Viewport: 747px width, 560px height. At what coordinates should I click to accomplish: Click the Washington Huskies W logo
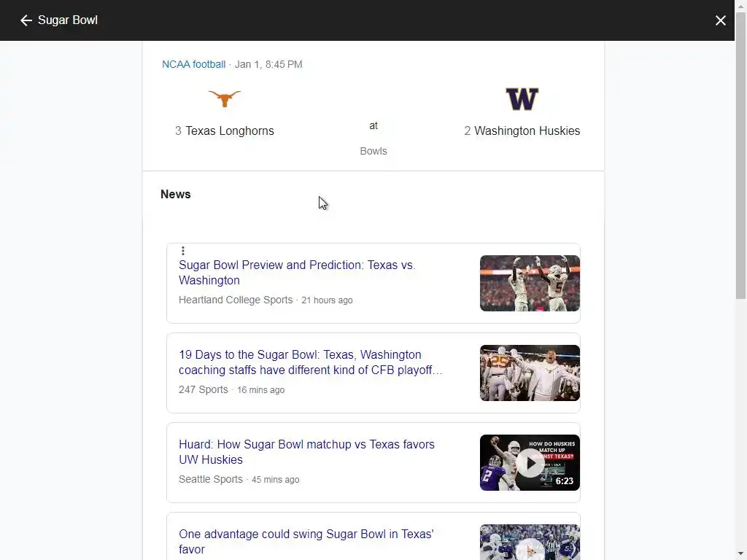[522, 98]
